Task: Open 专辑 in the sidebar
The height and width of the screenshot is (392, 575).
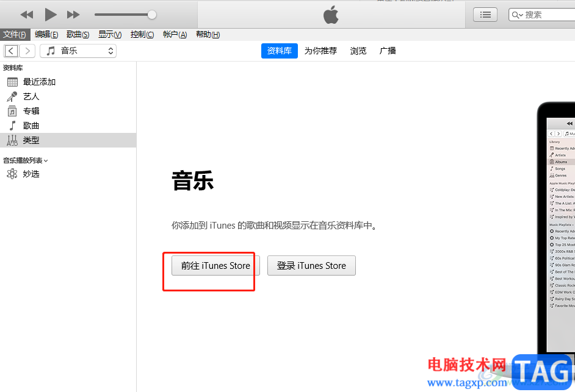Action: pyautogui.click(x=68, y=111)
